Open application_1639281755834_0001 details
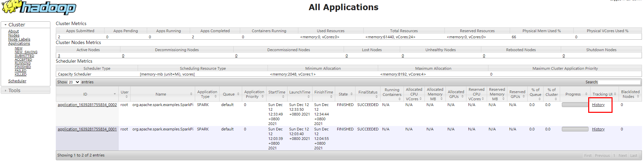This screenshot has height=165, width=644. (x=87, y=129)
